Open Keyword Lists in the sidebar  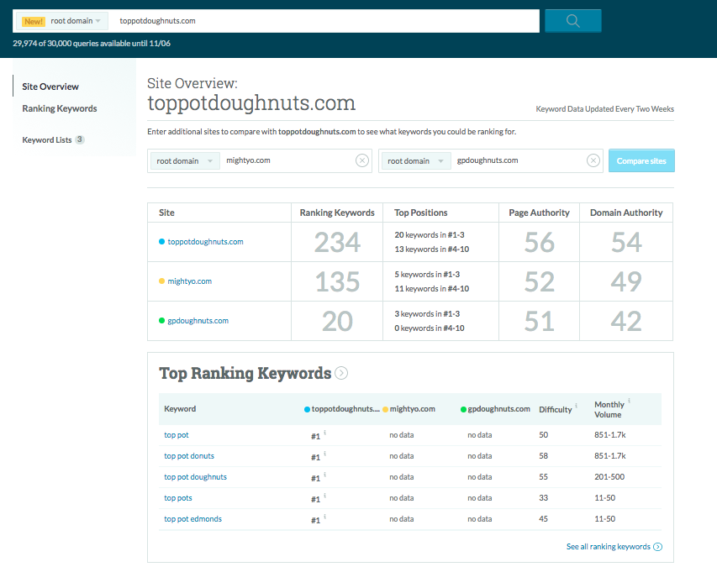pyautogui.click(x=47, y=140)
